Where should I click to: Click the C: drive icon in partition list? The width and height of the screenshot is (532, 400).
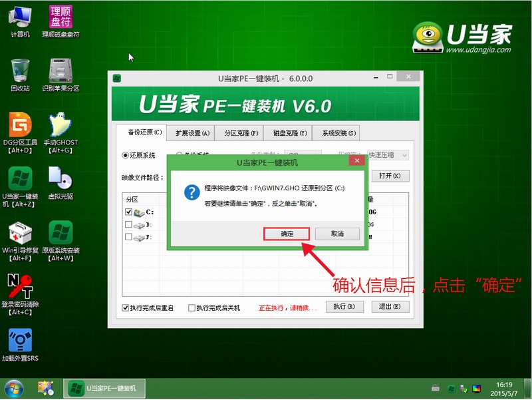[x=139, y=212]
